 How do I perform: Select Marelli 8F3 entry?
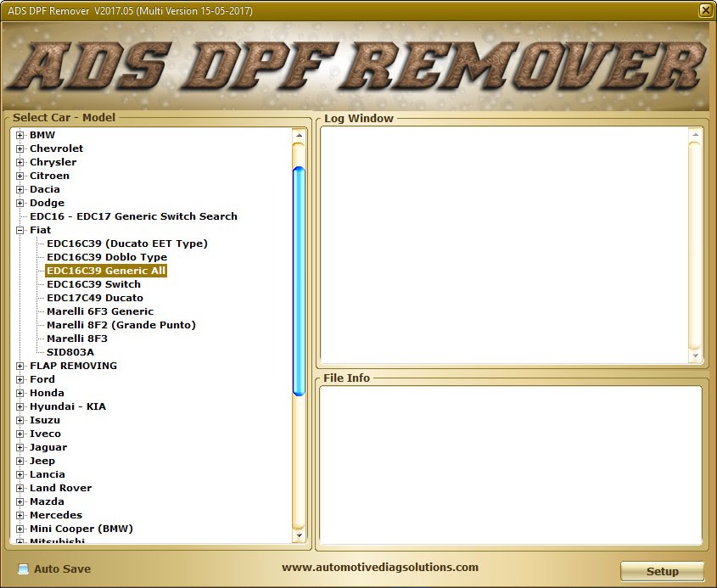coord(77,339)
